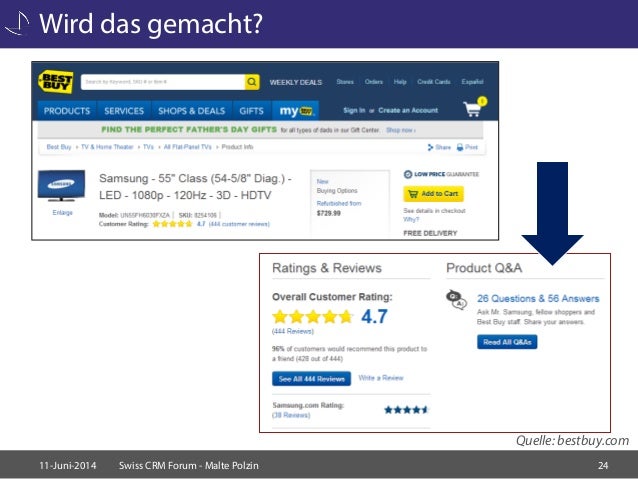Open the PRODUCTS menu
Image resolution: width=638 pixels, height=479 pixels.
(x=67, y=111)
